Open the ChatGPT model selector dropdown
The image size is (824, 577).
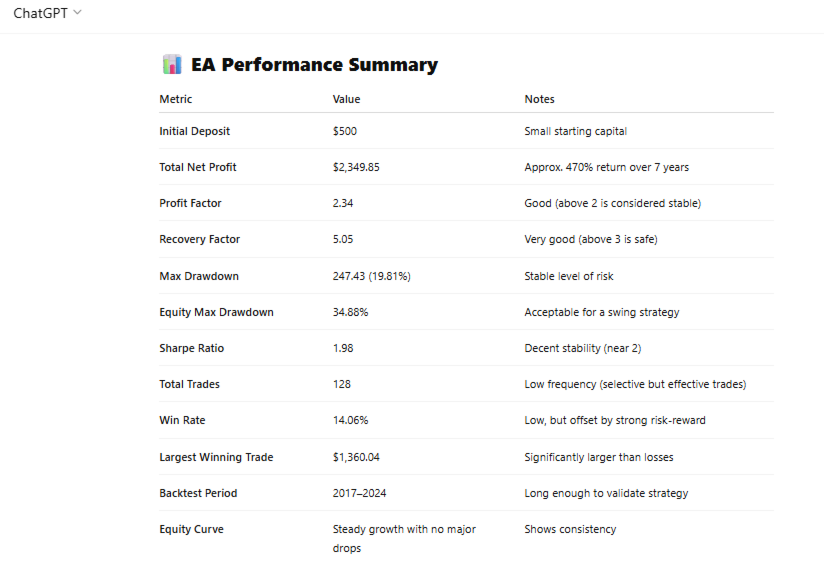(46, 13)
